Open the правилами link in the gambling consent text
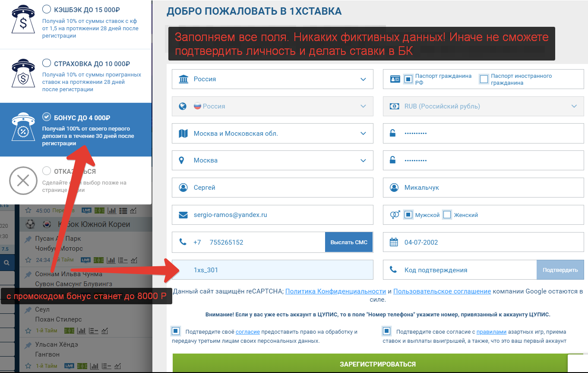 (491, 332)
